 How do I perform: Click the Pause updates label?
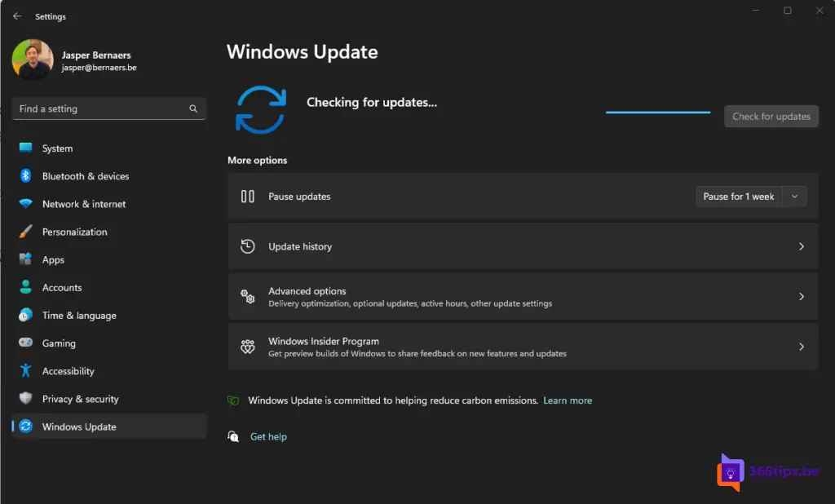coord(299,197)
